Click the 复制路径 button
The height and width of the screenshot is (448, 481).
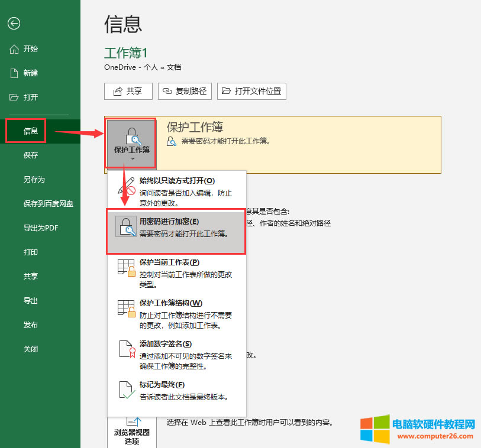[185, 91]
